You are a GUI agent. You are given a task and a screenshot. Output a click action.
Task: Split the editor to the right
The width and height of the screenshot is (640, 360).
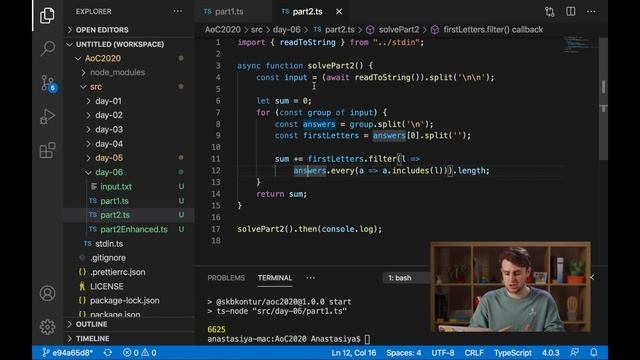tap(571, 11)
